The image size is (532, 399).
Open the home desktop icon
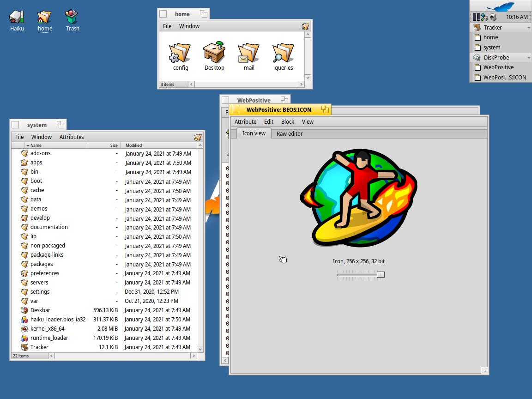click(x=44, y=17)
